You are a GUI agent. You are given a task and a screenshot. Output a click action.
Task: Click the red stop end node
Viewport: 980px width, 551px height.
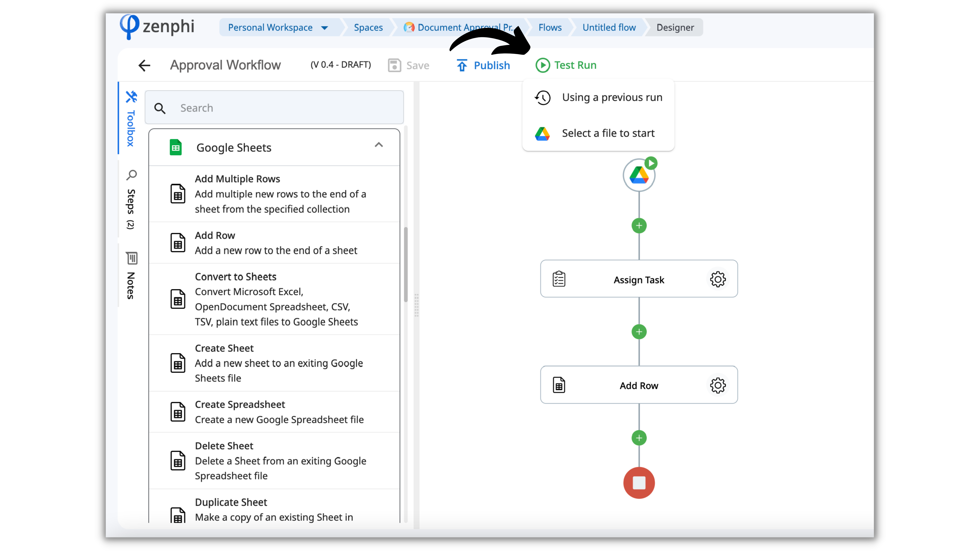[639, 483]
